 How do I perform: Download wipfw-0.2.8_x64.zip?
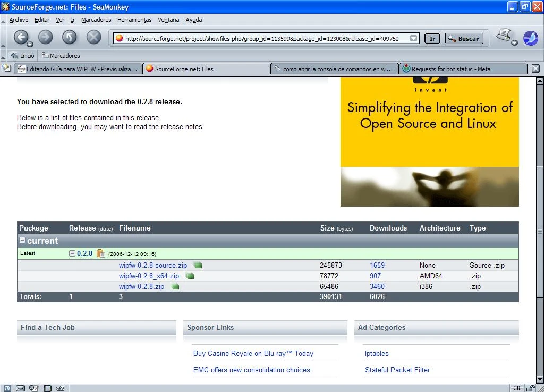[149, 276]
